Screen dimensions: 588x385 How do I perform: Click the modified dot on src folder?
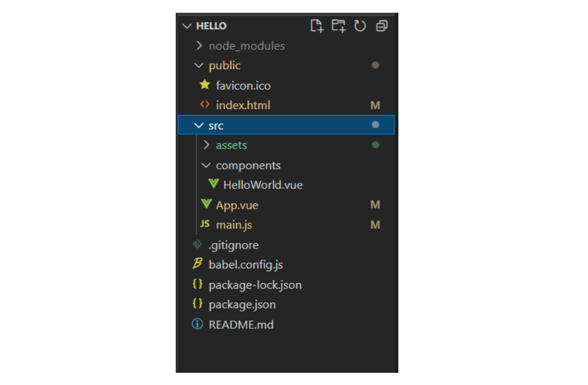pos(375,125)
